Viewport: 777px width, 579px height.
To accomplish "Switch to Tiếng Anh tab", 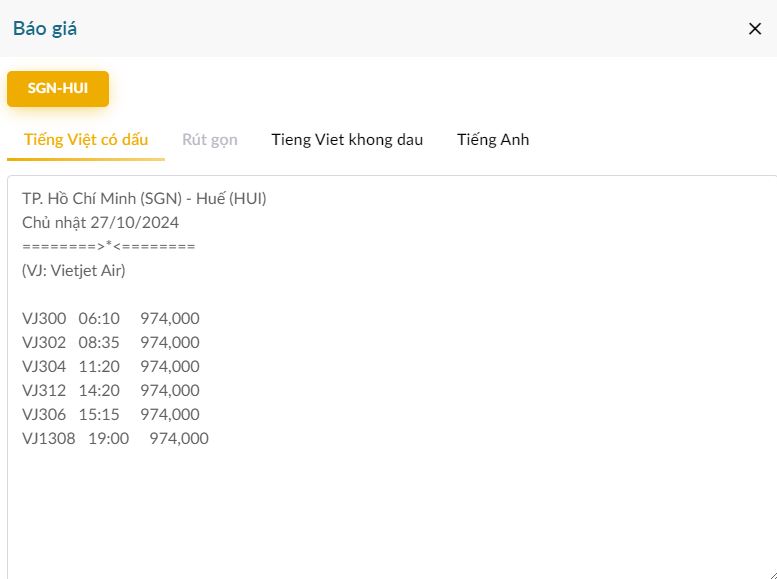I will (x=493, y=139).
